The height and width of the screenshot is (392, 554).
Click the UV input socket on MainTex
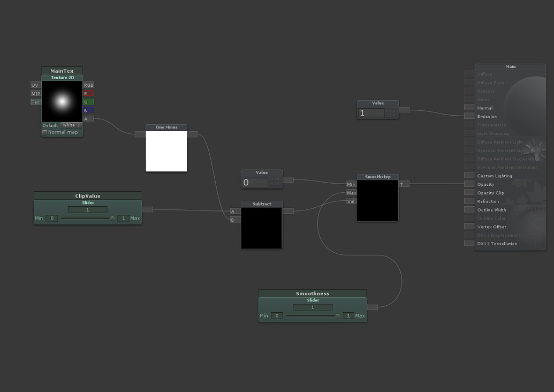pos(35,85)
